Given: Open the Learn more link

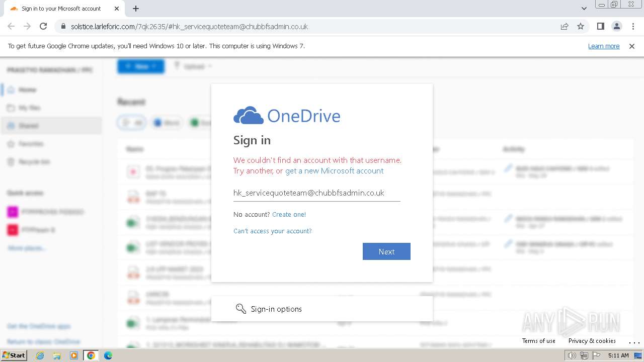Looking at the screenshot, I should click(x=604, y=46).
